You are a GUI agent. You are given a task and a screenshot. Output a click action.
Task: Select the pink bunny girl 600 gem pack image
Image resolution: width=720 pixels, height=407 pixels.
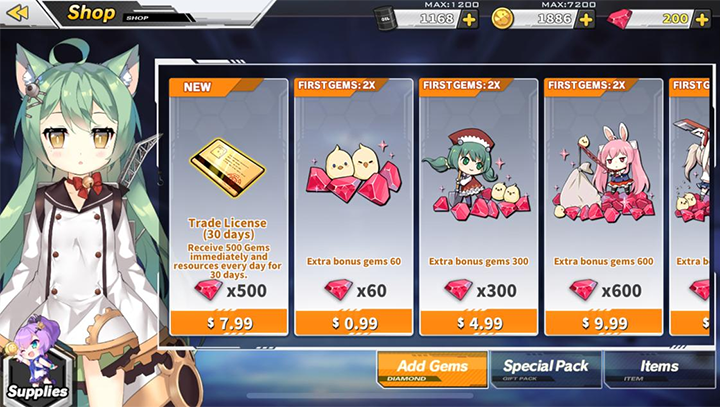tap(602, 173)
